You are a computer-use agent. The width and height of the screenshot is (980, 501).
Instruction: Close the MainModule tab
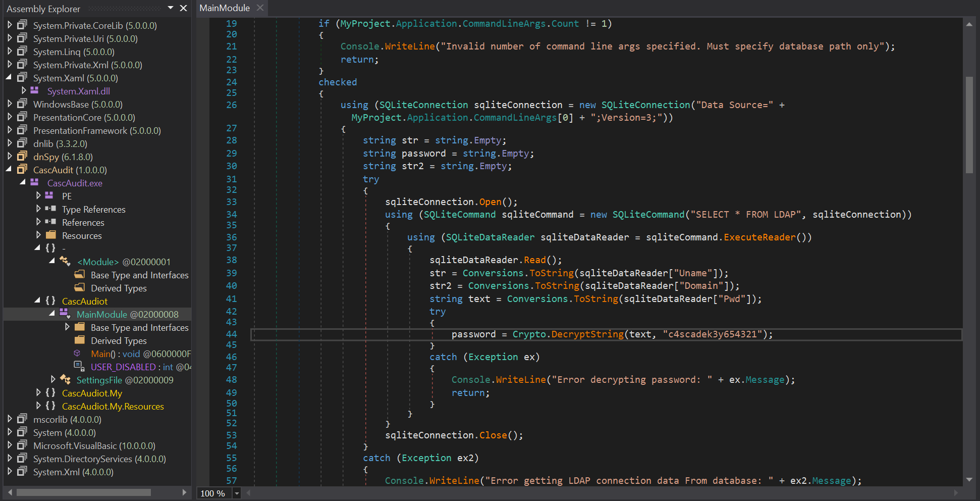[x=260, y=8]
